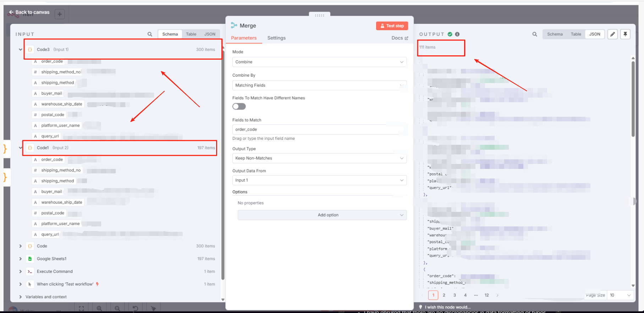
Task: Expand the Google Sheets1 node row
Action: tap(21, 259)
